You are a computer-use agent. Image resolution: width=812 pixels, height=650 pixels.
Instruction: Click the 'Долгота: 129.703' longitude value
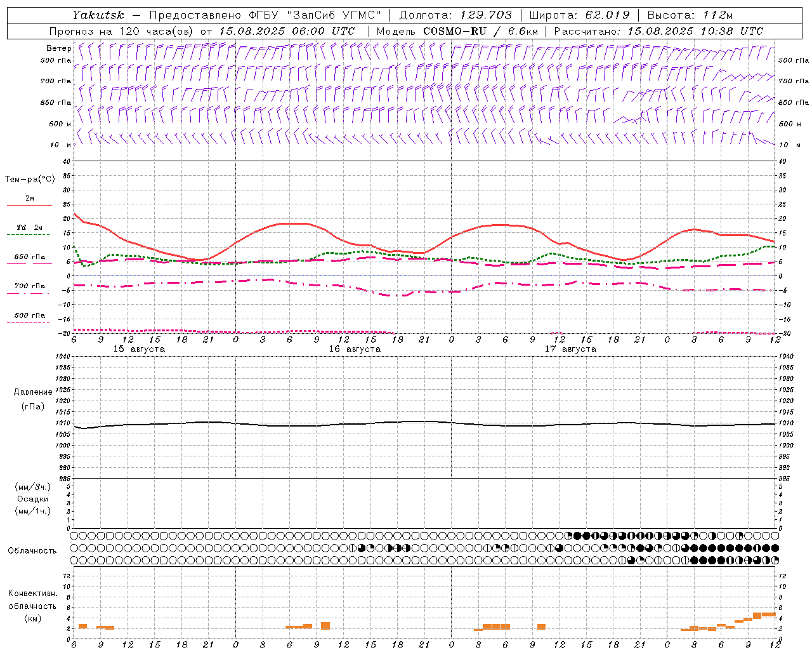[455, 15]
